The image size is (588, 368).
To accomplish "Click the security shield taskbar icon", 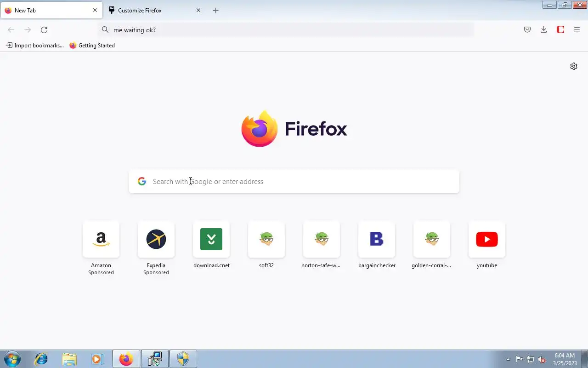I will tap(183, 359).
